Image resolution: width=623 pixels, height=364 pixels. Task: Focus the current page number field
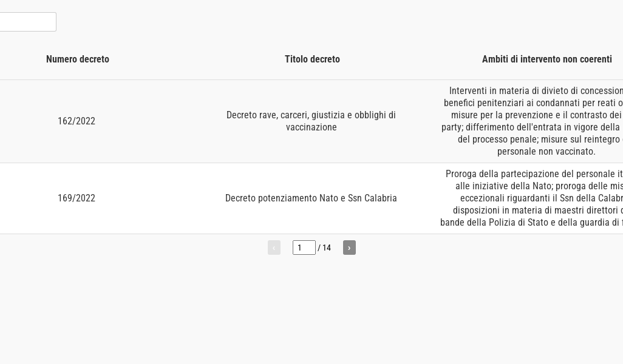[304, 248]
